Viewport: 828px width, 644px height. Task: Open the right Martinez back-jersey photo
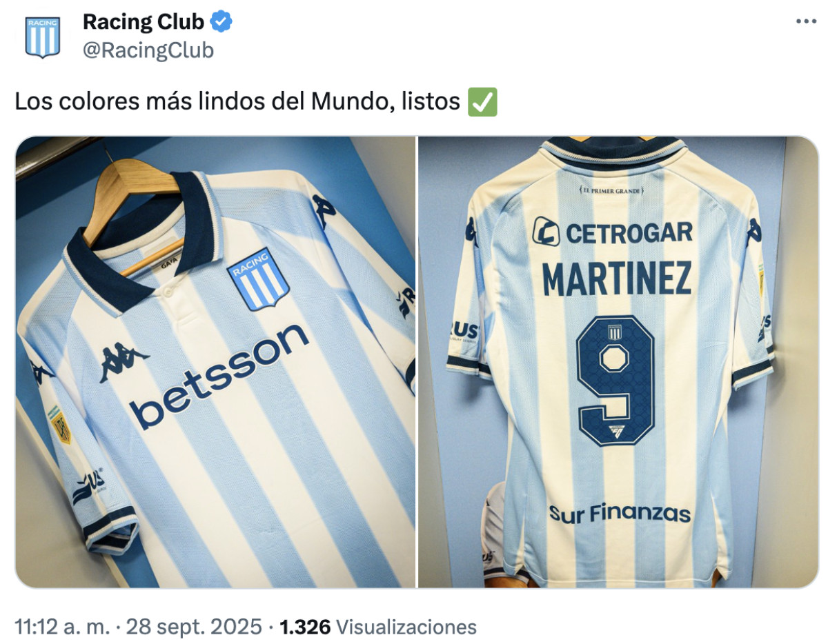point(618,362)
